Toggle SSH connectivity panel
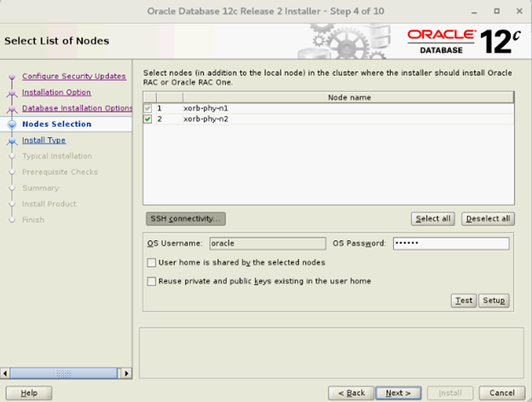The height and width of the screenshot is (402, 532). (x=186, y=219)
